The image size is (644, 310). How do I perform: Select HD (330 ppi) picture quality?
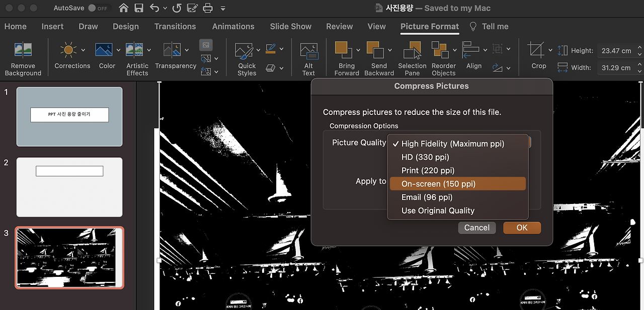(x=458, y=157)
